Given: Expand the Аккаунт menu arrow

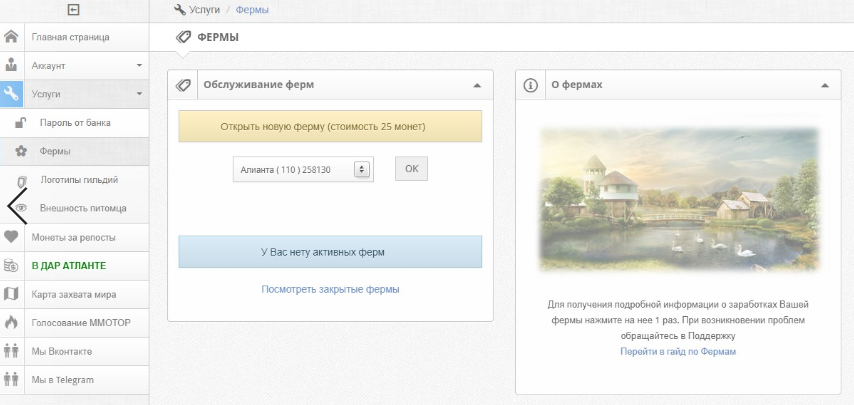Looking at the screenshot, I should point(139,65).
